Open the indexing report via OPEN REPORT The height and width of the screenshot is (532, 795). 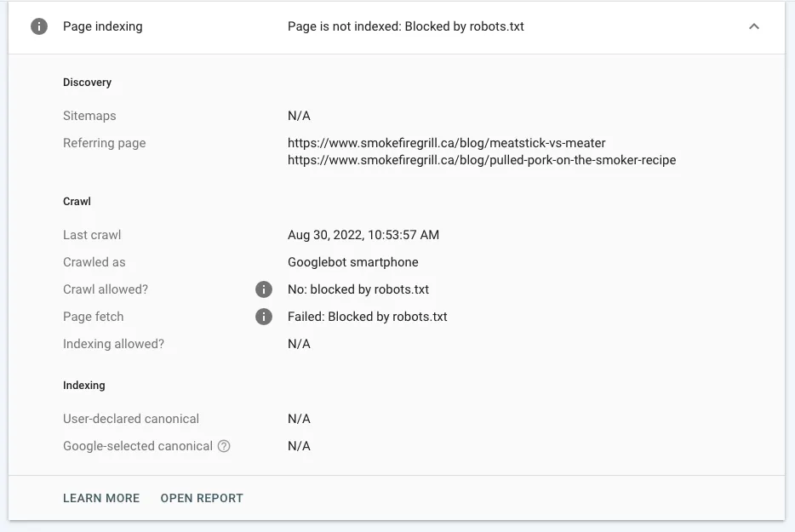(x=202, y=498)
